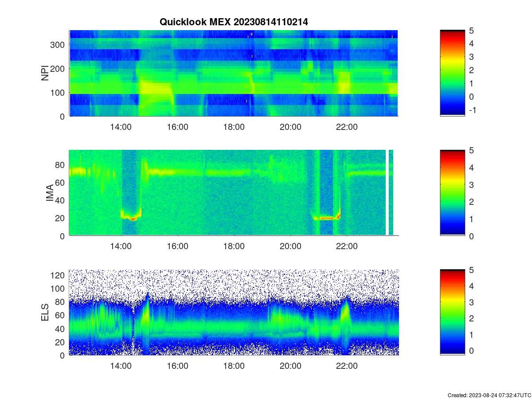532x399 pixels.
Task: Select the 5 label on NPI colorbar
Action: 471,31
